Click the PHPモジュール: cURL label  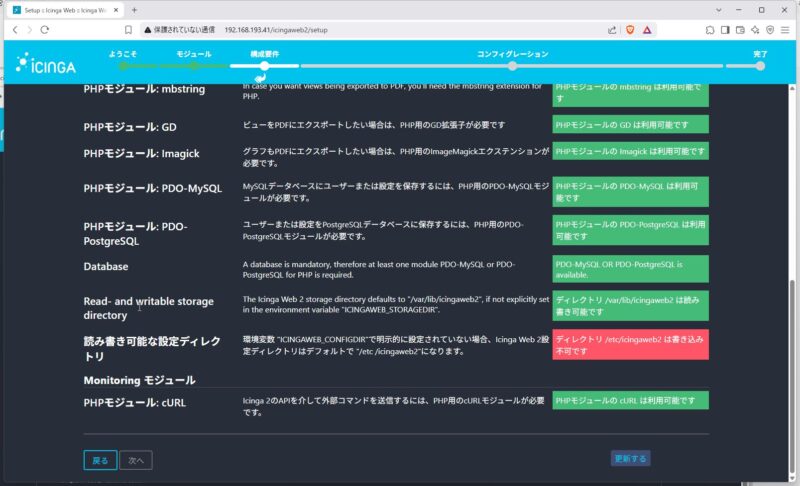[135, 402]
